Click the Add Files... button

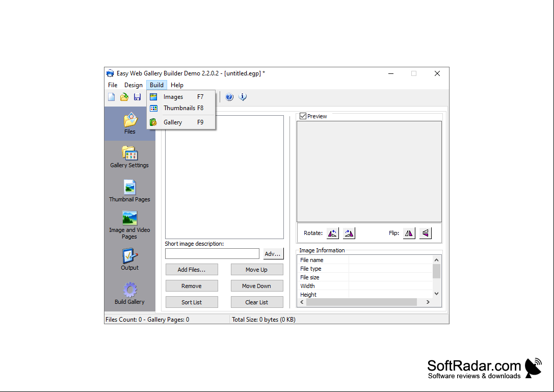point(192,270)
